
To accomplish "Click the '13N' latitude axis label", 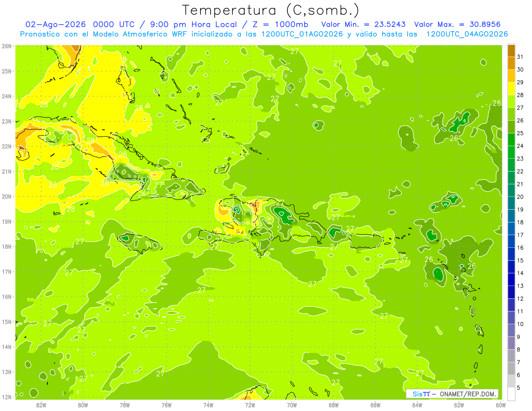I will click(7, 372).
